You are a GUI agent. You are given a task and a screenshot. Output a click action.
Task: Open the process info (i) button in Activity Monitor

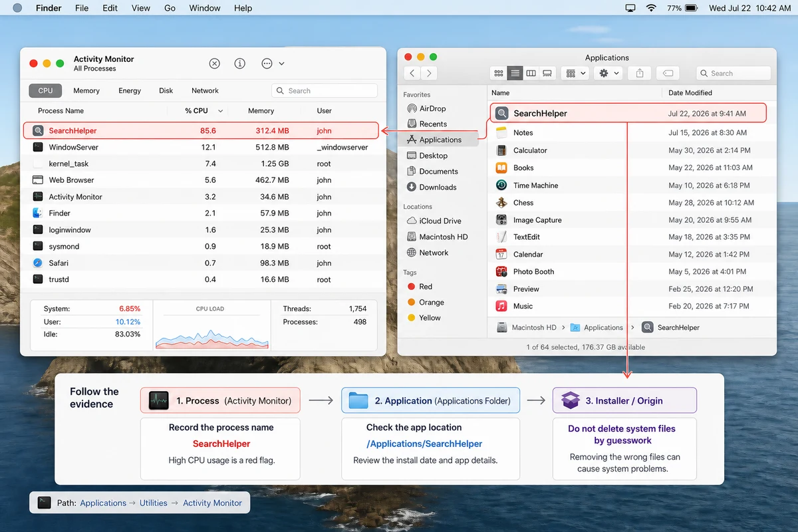(240, 64)
